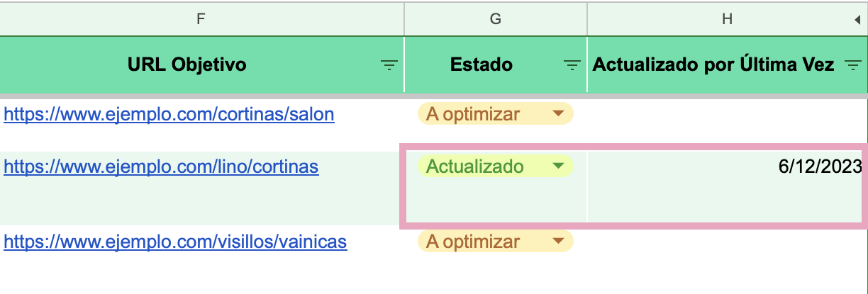The image size is (868, 294).
Task: Select column G header
Action: point(495,20)
